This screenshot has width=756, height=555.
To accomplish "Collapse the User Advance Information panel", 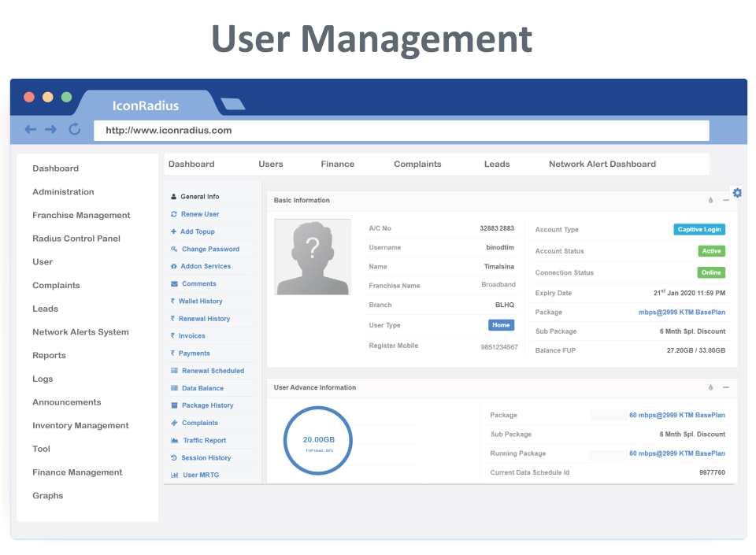I will coord(725,387).
